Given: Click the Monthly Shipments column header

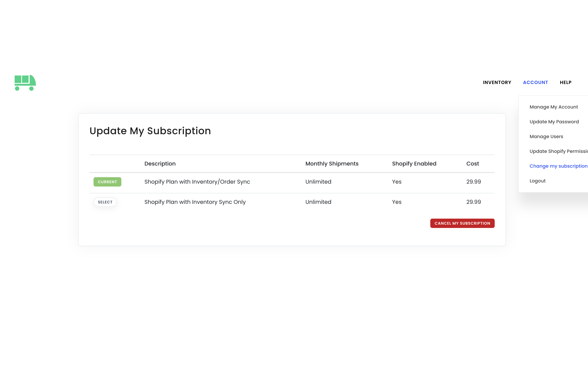Looking at the screenshot, I should tap(332, 164).
